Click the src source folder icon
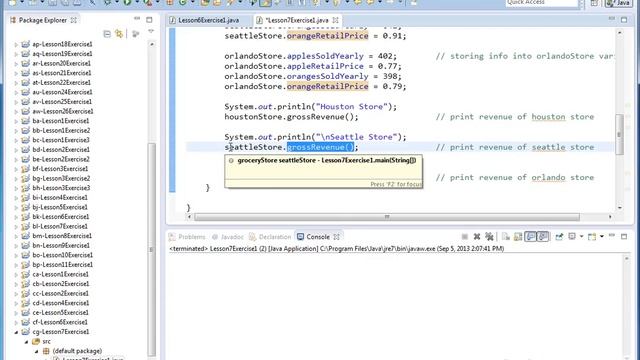 pos(36,341)
